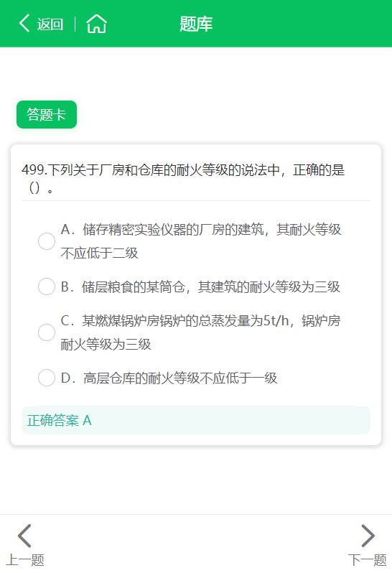Screen dimensions: 392x573
Task: Choose radio button for option B
Action: (47, 286)
